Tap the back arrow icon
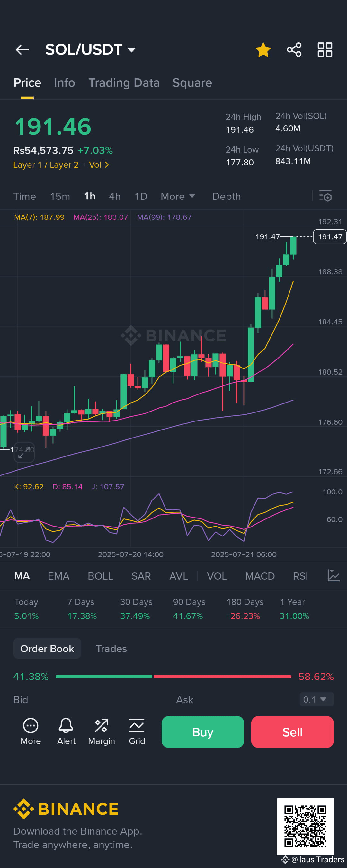 tap(22, 50)
